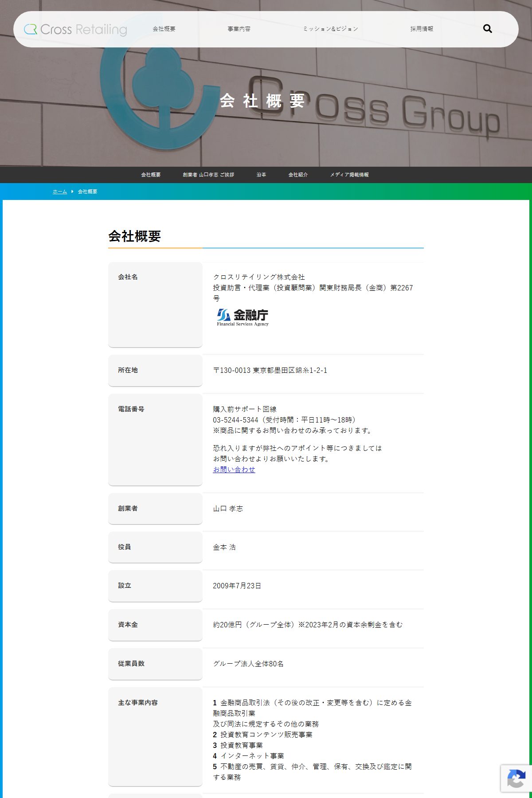Viewport: 532px width, 798px height.
Task: Click the Cross Retailing logo
Action: pyautogui.click(x=75, y=29)
